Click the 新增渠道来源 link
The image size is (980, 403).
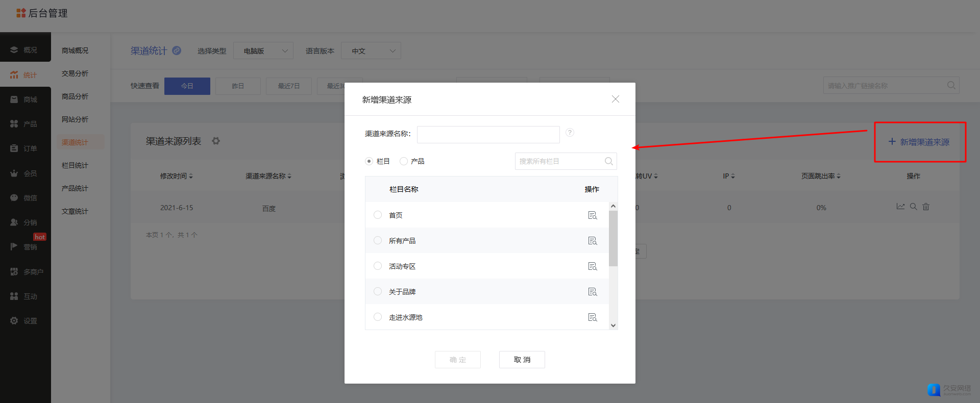coord(919,142)
